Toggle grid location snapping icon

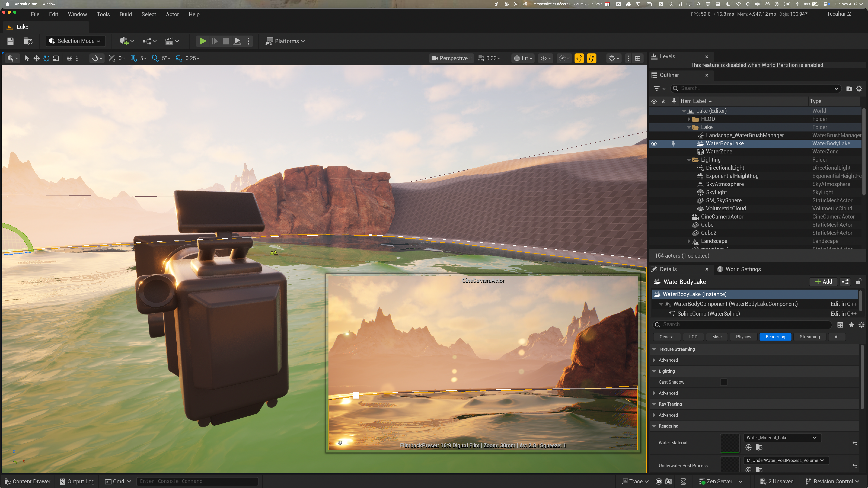pos(134,58)
